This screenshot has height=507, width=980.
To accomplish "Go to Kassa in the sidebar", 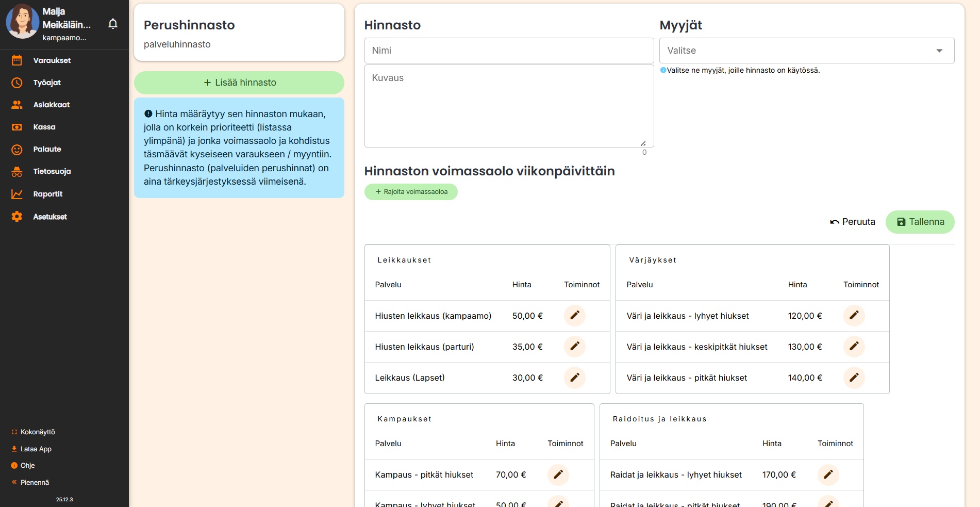I will point(44,127).
